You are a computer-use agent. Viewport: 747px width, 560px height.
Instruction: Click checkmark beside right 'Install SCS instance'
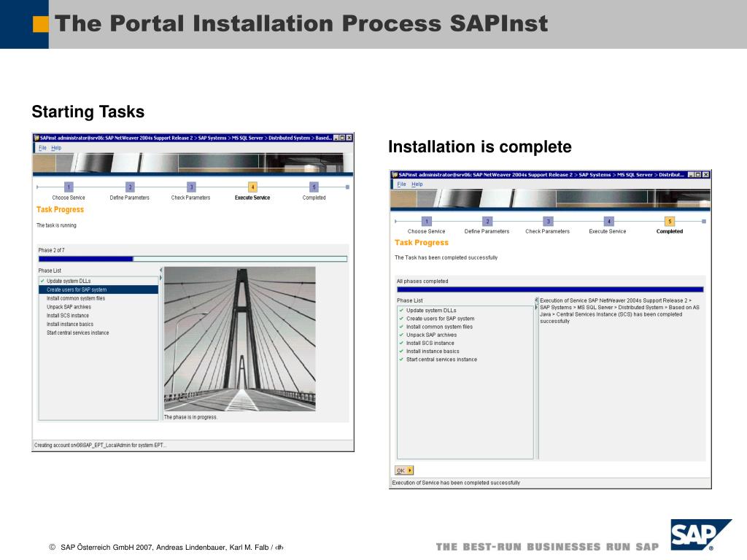[x=401, y=343]
